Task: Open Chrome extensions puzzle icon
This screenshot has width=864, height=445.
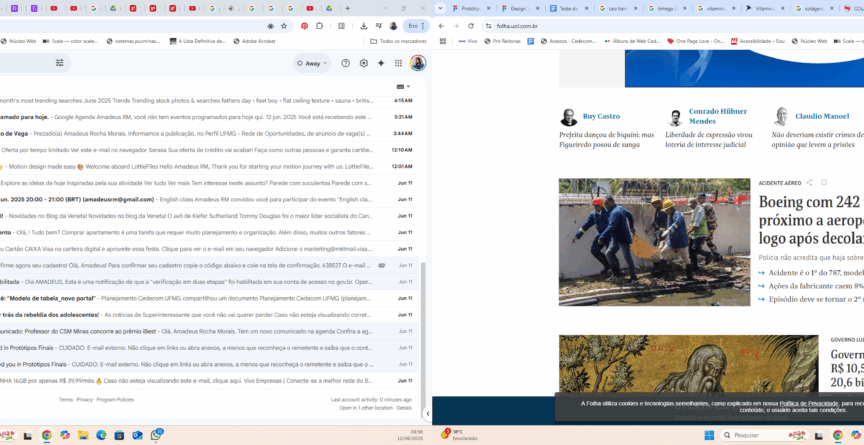Action: tap(320, 26)
